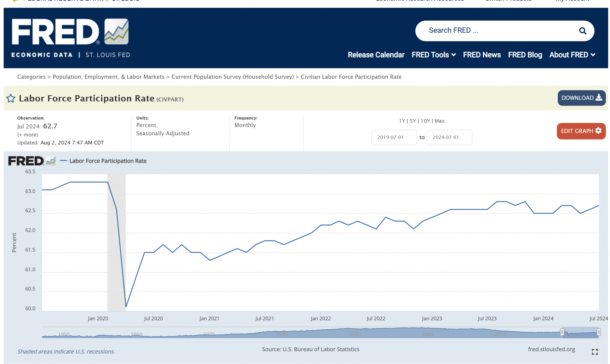Click the small FRED chart logo

tap(32, 161)
